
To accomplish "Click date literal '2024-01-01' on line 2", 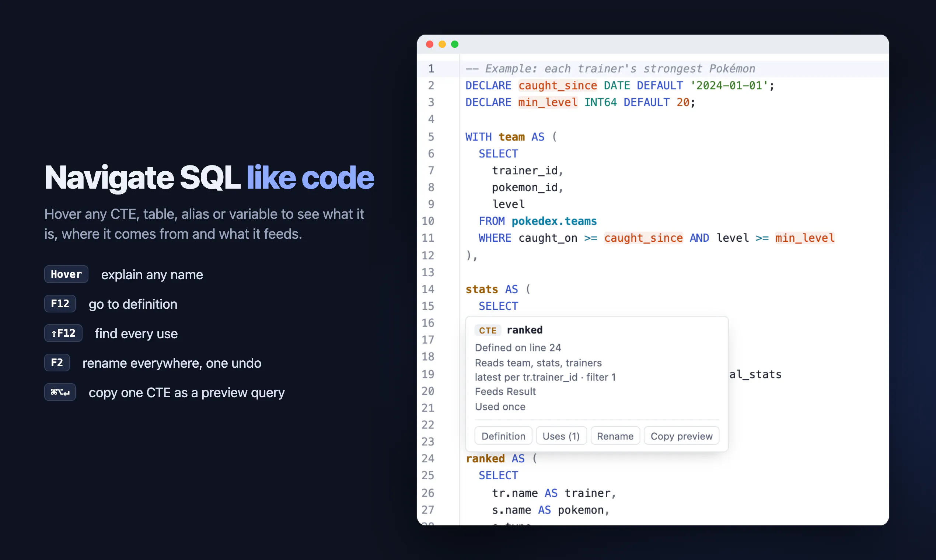I will point(729,86).
